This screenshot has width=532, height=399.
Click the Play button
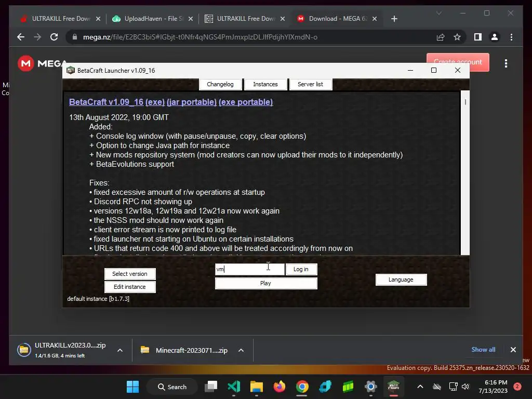point(265,283)
